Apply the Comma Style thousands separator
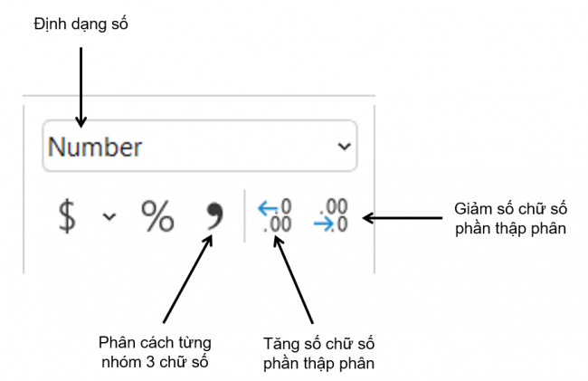 pos(213,217)
